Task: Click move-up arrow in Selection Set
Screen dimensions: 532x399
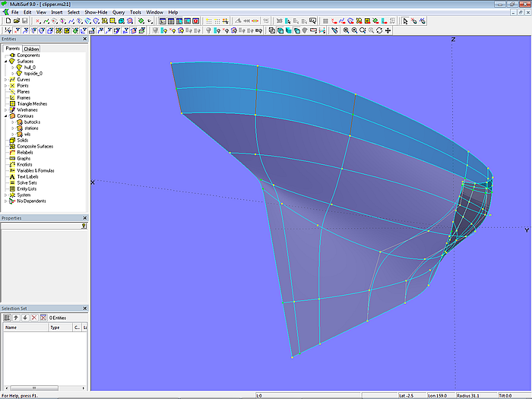Action: [16, 317]
